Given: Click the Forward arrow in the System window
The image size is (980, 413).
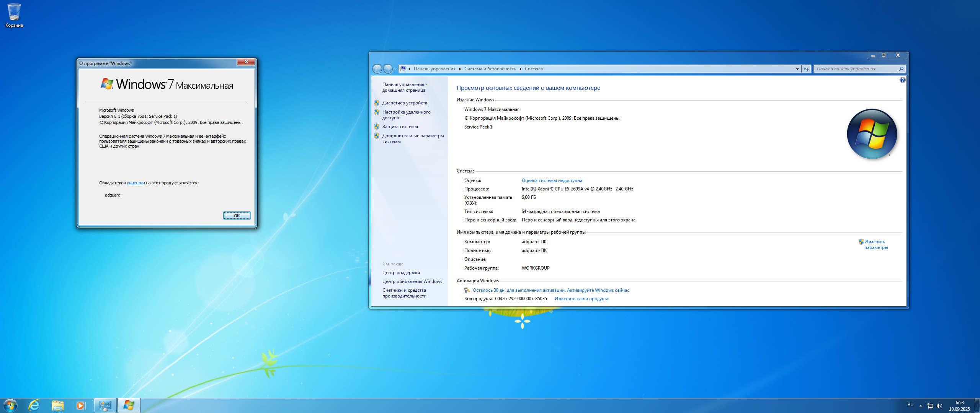Looking at the screenshot, I should pyautogui.click(x=388, y=69).
